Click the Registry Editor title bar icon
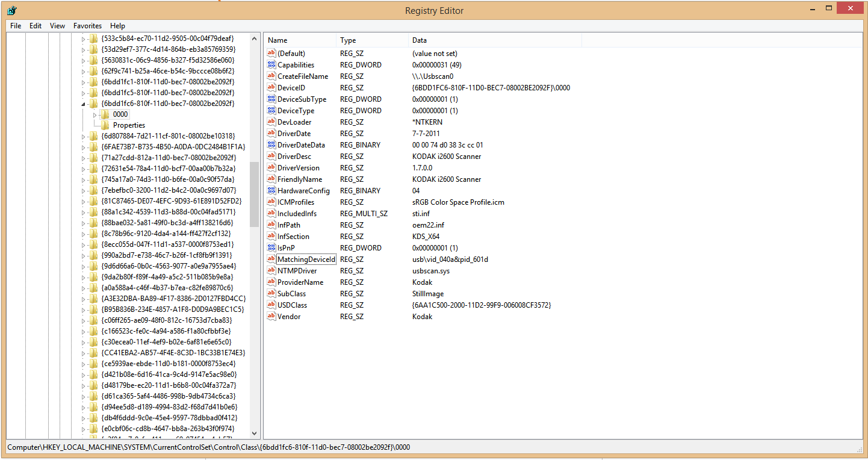Image resolution: width=868 pixels, height=460 pixels. coord(12,10)
